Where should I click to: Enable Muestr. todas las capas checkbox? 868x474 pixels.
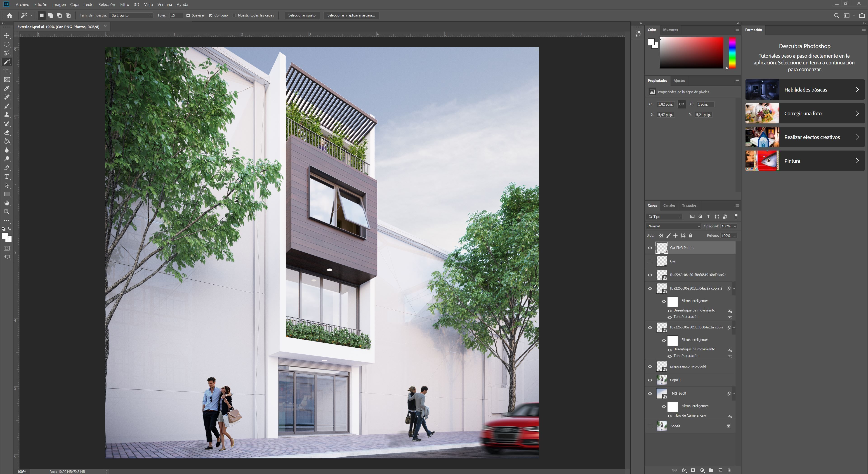click(234, 16)
